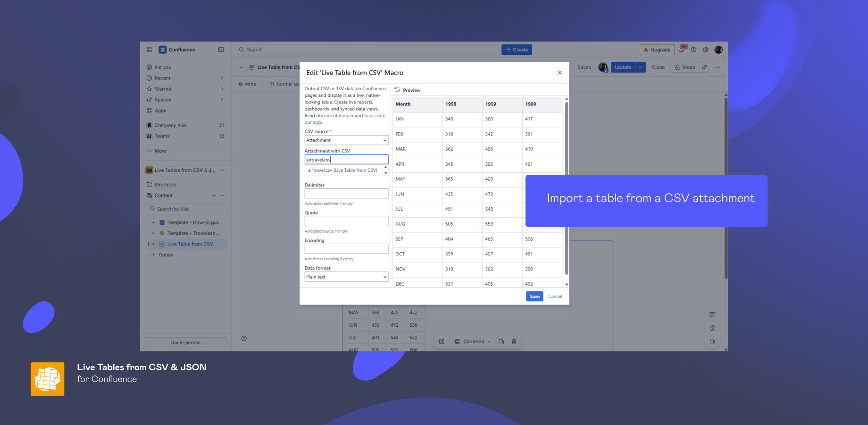
Task: Delete the table with the trash icon
Action: (x=514, y=341)
